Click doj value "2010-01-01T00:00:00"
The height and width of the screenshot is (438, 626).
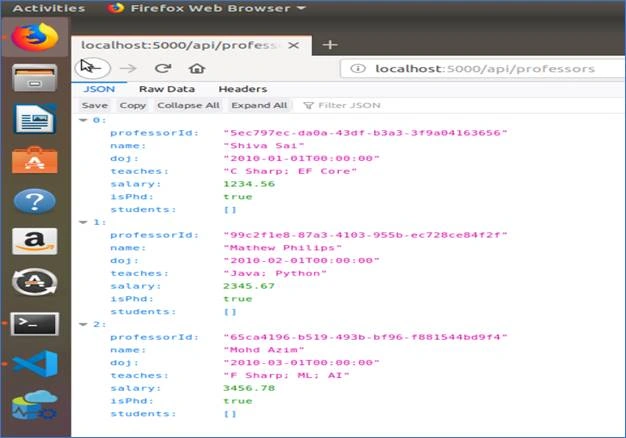tap(301, 159)
